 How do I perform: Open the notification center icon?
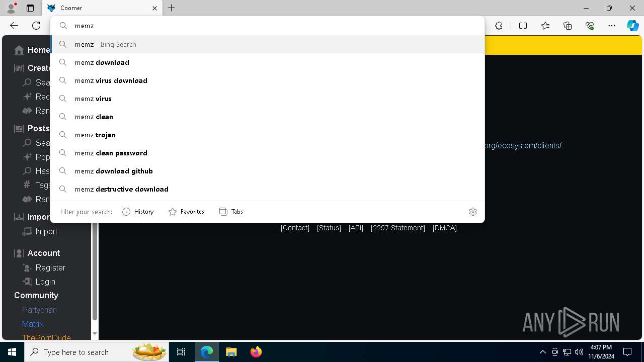(627, 352)
